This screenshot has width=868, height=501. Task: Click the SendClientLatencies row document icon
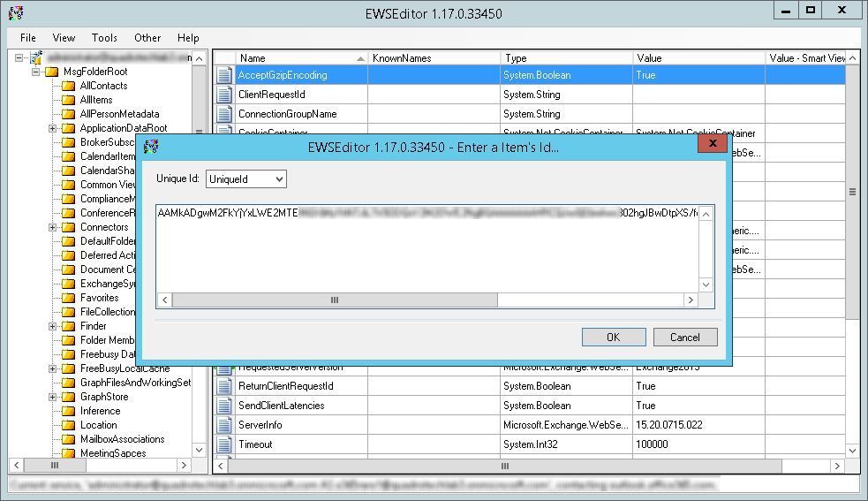click(224, 405)
